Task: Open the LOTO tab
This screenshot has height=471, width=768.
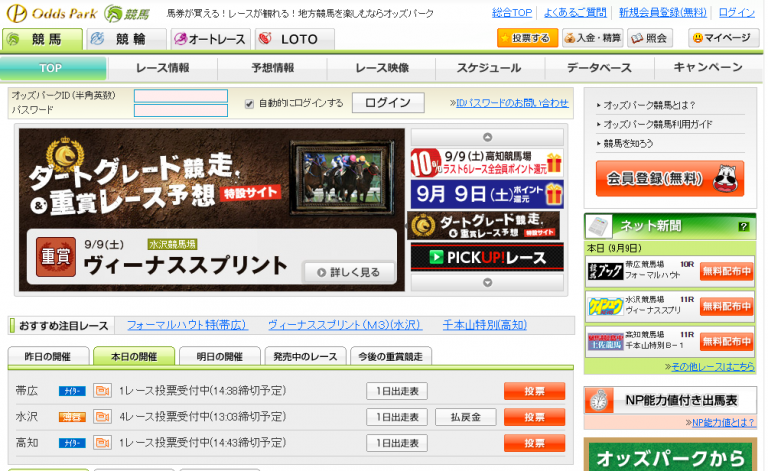Action: pos(295,39)
